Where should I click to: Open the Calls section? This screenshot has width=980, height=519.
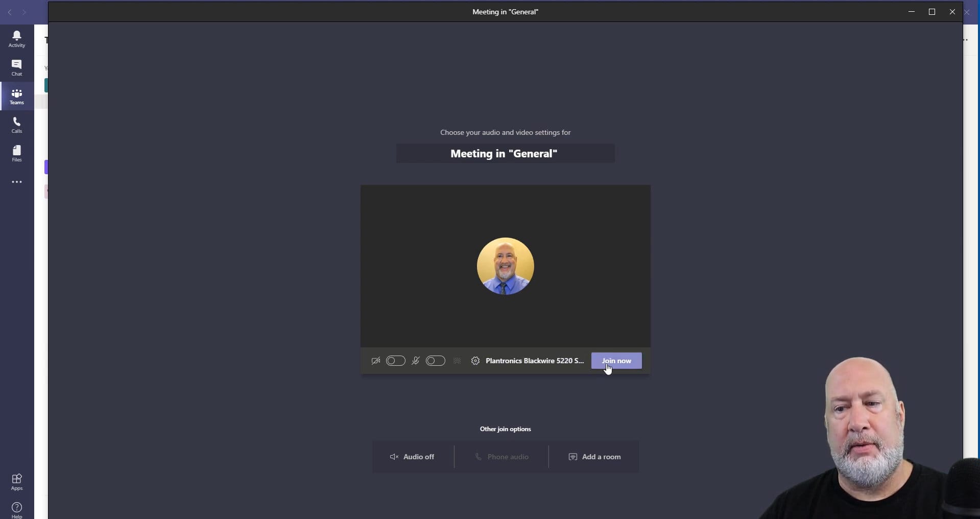click(x=17, y=125)
